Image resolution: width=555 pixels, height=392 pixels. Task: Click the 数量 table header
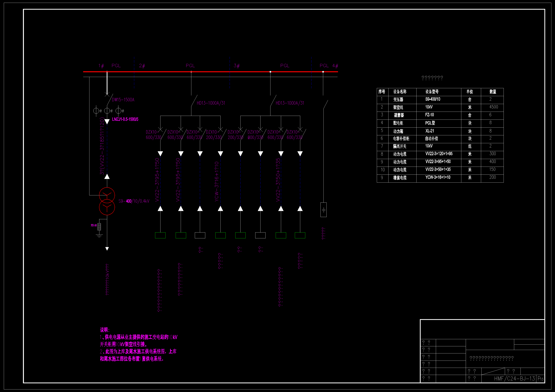[493, 92]
